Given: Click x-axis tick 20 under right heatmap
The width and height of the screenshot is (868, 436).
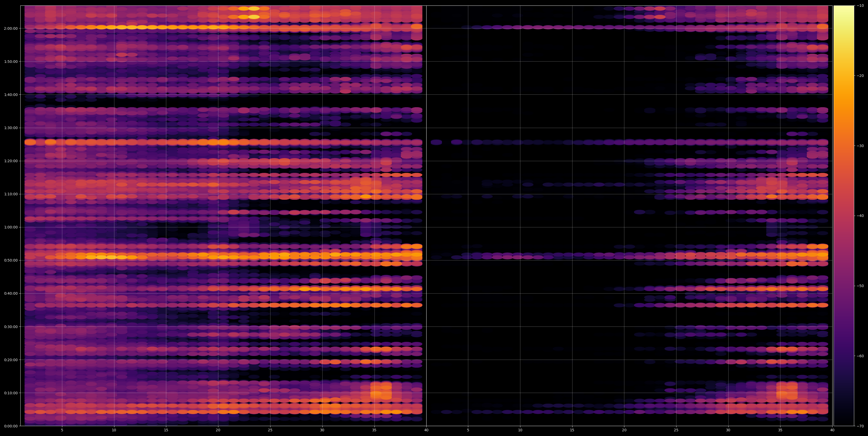Looking at the screenshot, I should [624, 430].
